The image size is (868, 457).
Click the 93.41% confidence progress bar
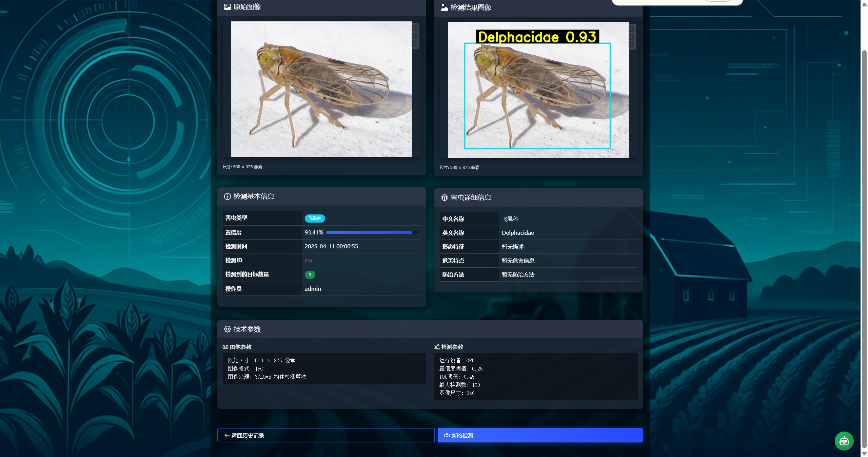[x=372, y=232]
